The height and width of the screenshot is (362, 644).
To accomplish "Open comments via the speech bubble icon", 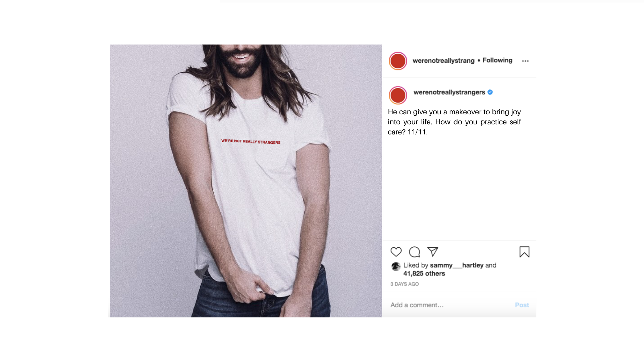I will pos(414,252).
